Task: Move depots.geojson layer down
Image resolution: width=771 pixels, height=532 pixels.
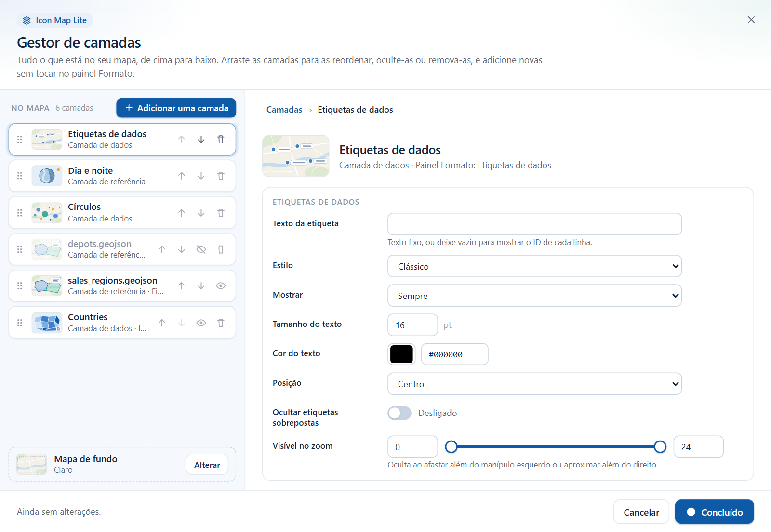Action: tap(181, 249)
